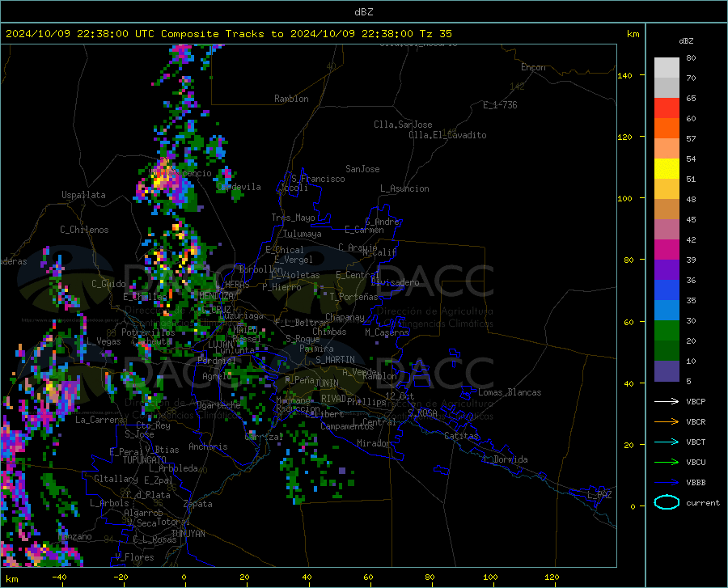Select the gray 70-65 dBZ legend band
The image size is (728, 588).
point(667,88)
